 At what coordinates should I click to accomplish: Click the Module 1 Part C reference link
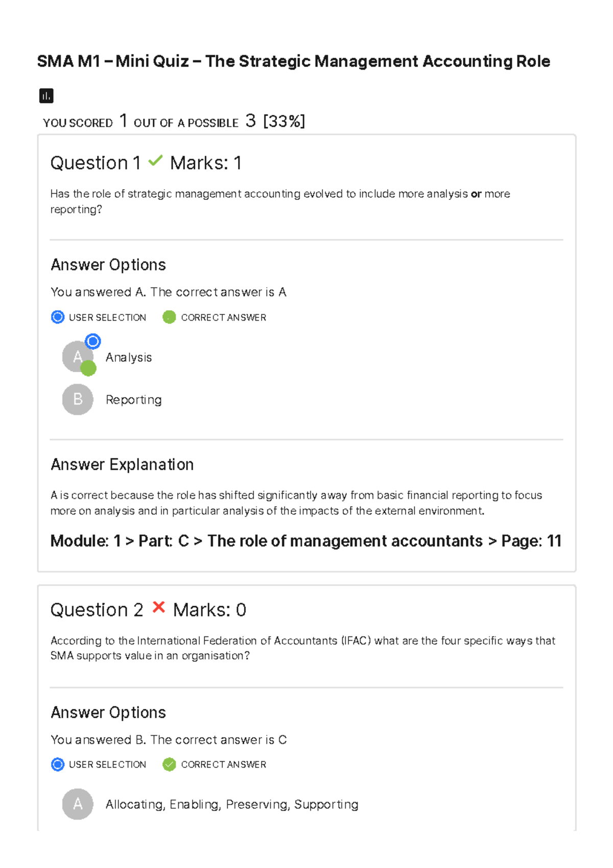click(305, 540)
